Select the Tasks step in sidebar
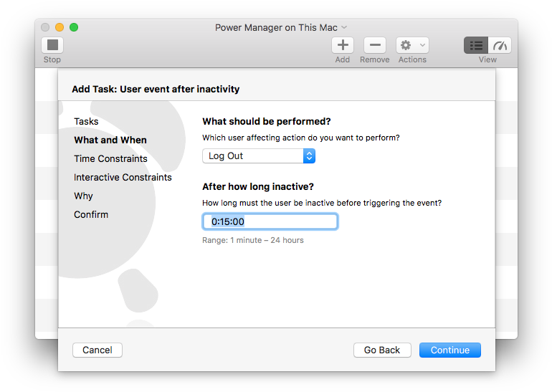552x392 pixels. click(86, 121)
